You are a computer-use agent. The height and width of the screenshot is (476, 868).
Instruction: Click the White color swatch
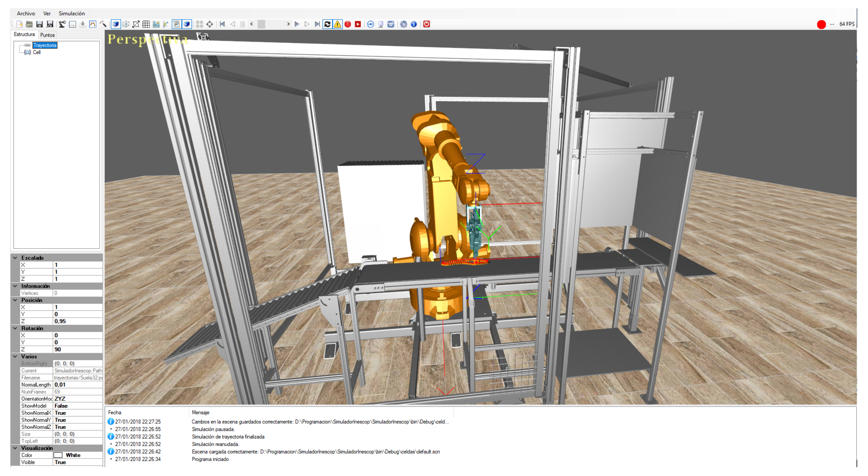pos(58,455)
